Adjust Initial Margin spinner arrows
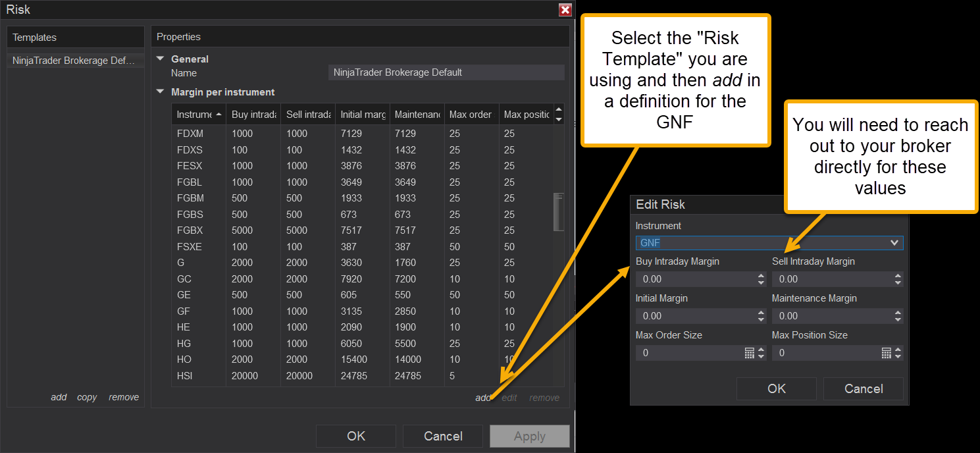 [761, 316]
